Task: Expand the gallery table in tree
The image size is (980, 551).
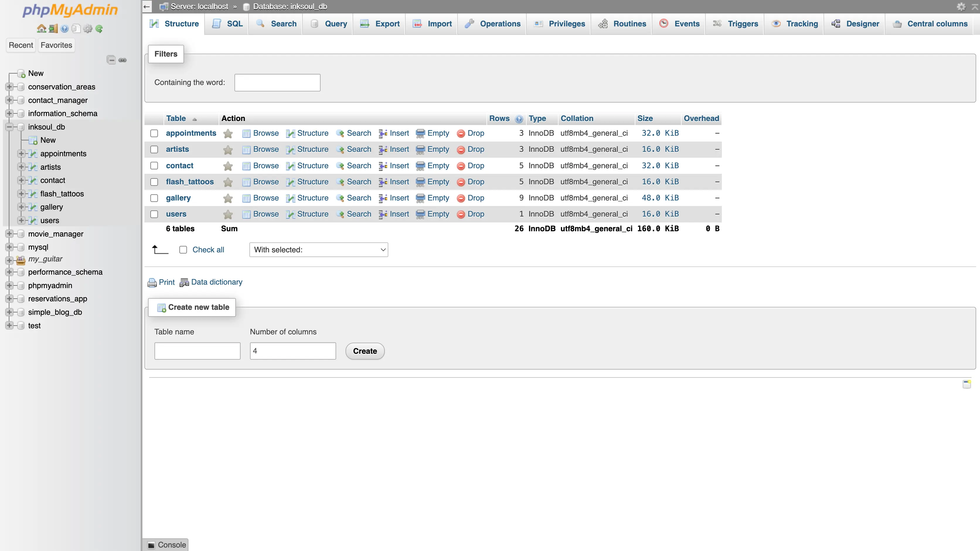Action: pos(21,207)
